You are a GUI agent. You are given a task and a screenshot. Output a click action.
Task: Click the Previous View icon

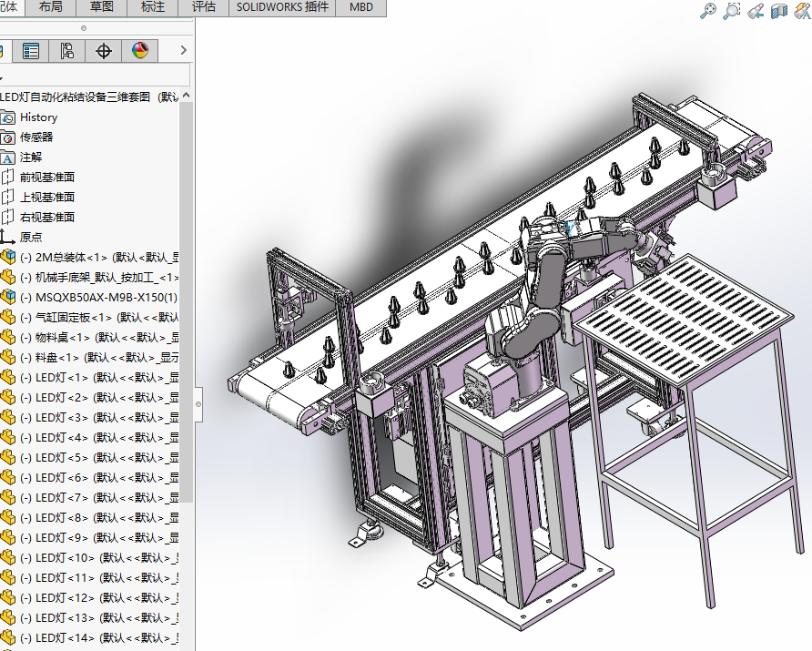click(x=756, y=11)
